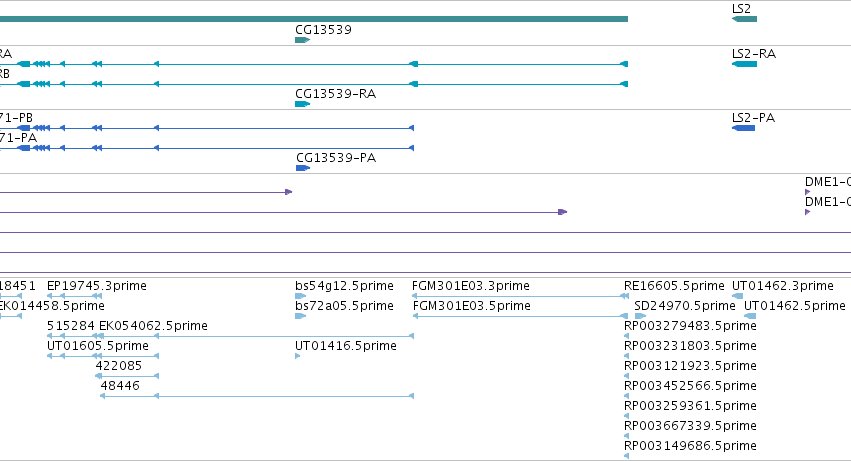Select the 48446 feature label
851x461 pixels.
coord(120,386)
